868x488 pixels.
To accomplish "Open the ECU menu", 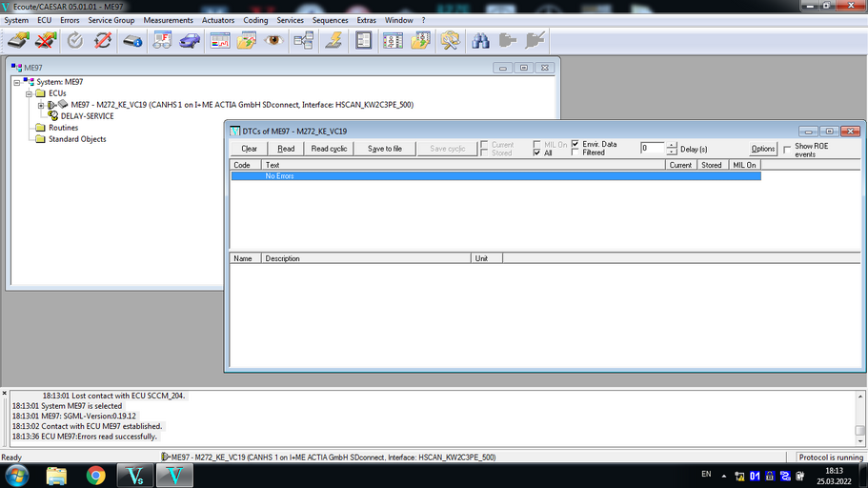I will click(x=44, y=20).
